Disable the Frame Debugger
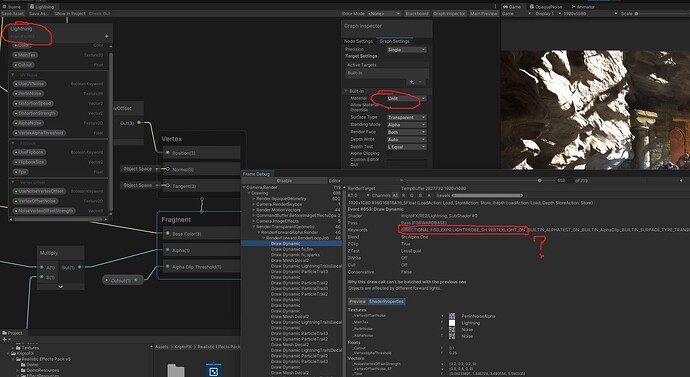 point(284,180)
